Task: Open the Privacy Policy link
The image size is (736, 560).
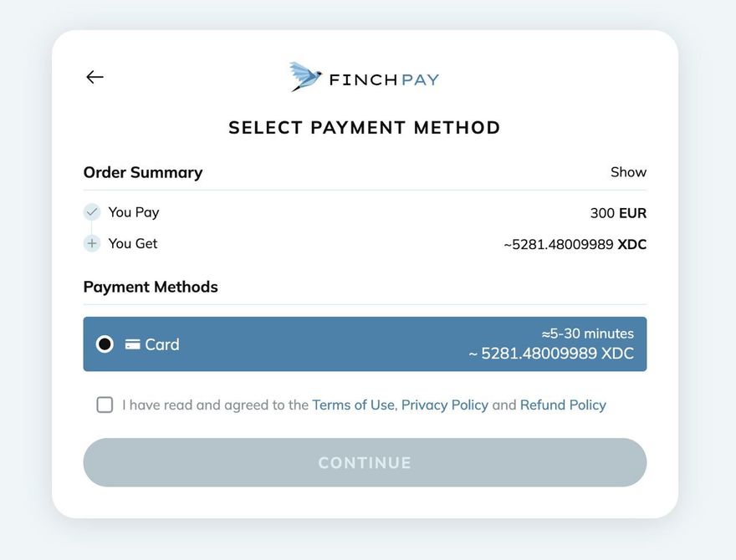Action: tap(444, 405)
